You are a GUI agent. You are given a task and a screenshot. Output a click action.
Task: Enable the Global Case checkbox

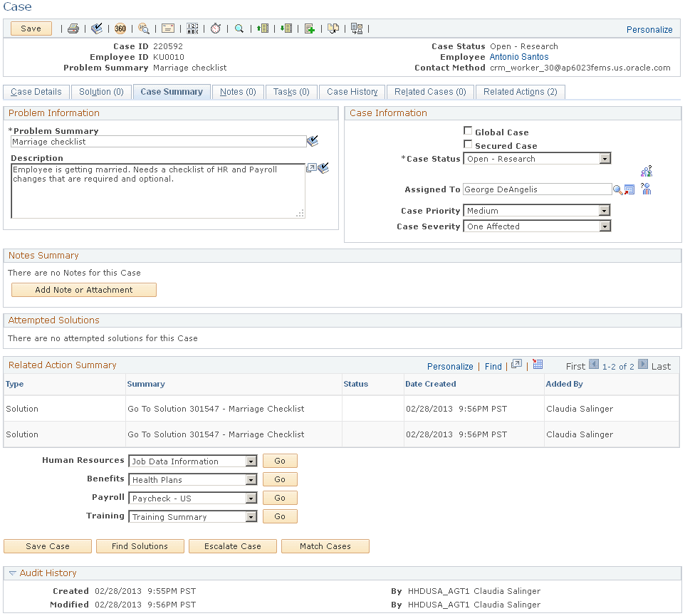[469, 130]
